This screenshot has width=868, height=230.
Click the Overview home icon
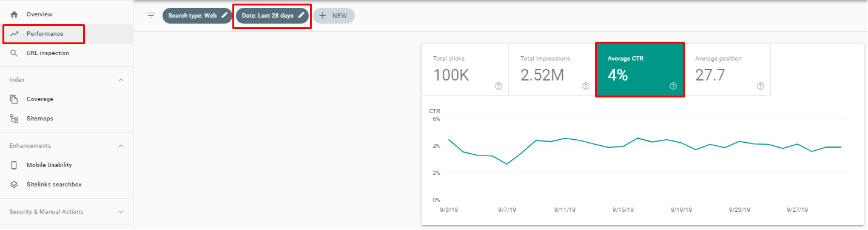point(14,14)
